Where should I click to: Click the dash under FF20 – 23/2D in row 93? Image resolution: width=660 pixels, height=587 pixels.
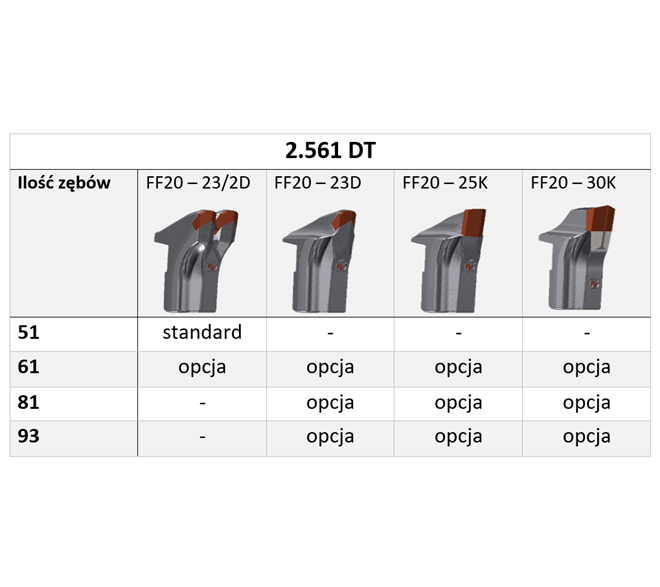click(x=202, y=438)
